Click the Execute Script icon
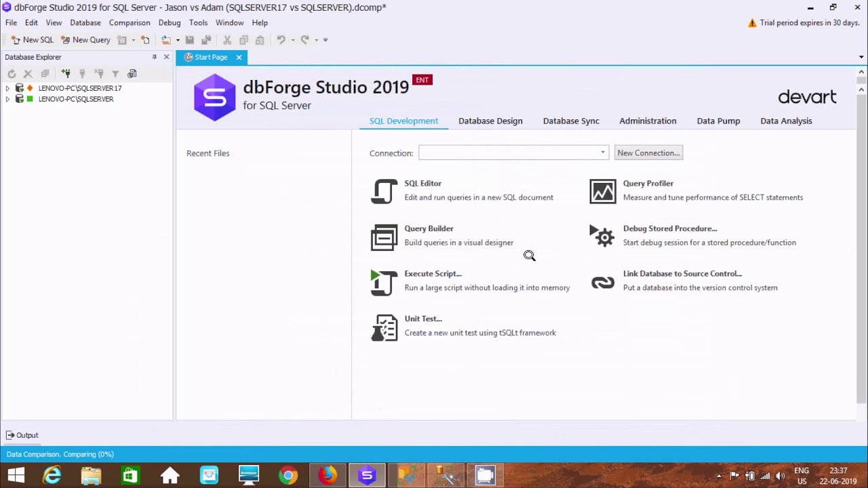 coord(384,283)
